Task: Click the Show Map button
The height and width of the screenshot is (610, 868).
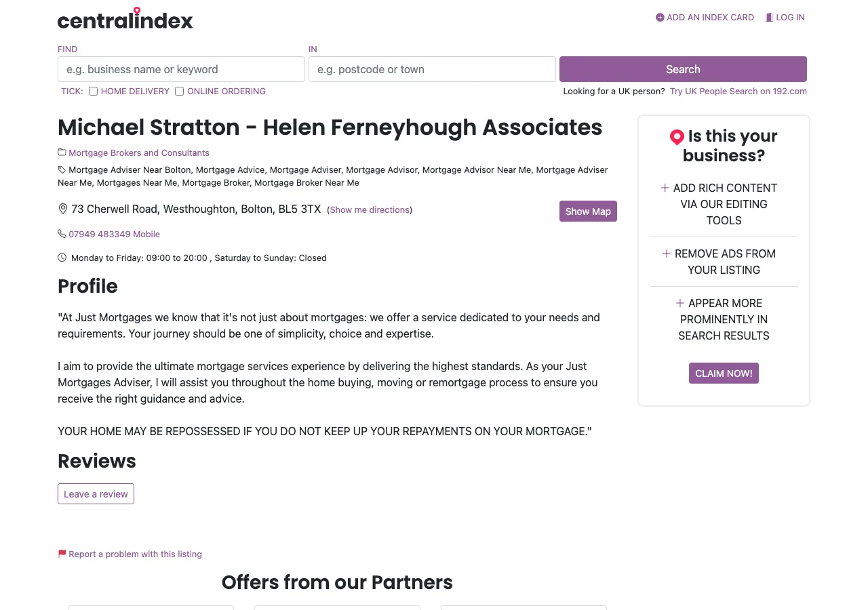Action: point(588,211)
